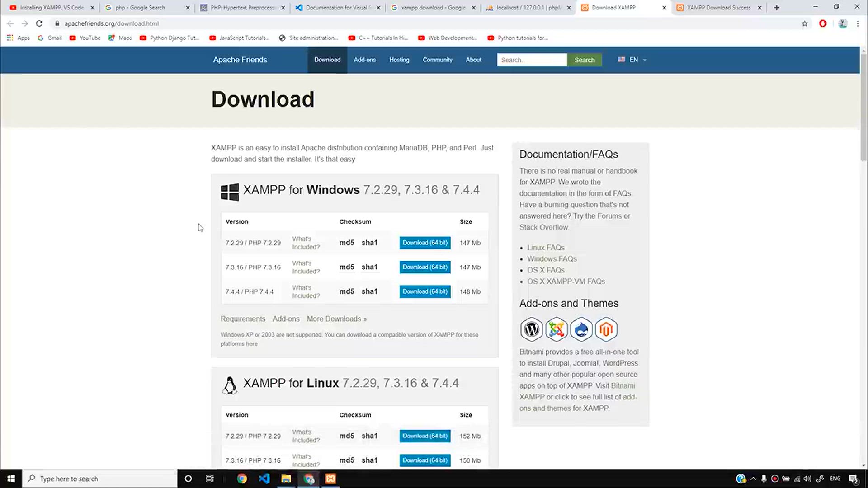Open the OS X XAMPP-VM FAQs link
The image size is (868, 488).
pos(566,282)
